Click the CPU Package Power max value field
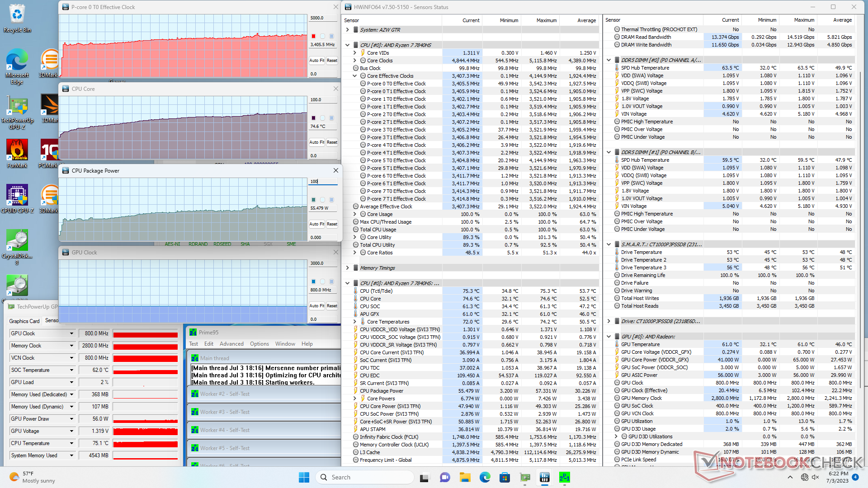This screenshot has height=488, width=868. click(x=323, y=181)
